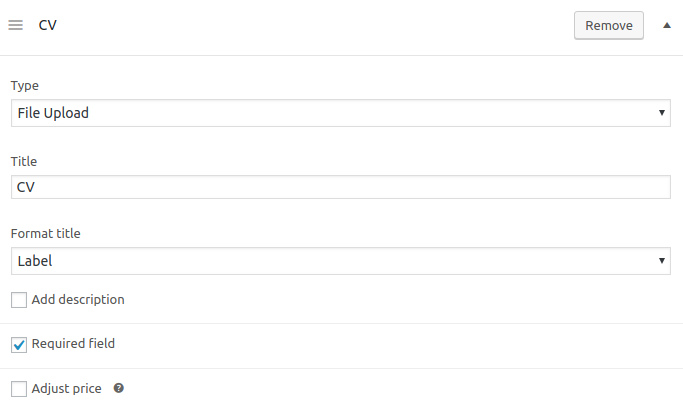Click the Remove button

pos(609,26)
